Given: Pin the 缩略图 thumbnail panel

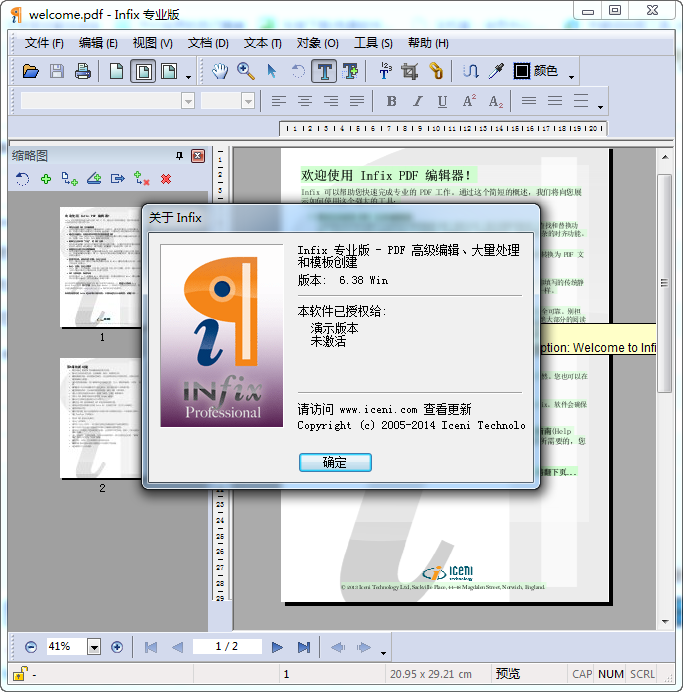Looking at the screenshot, I should [179, 156].
